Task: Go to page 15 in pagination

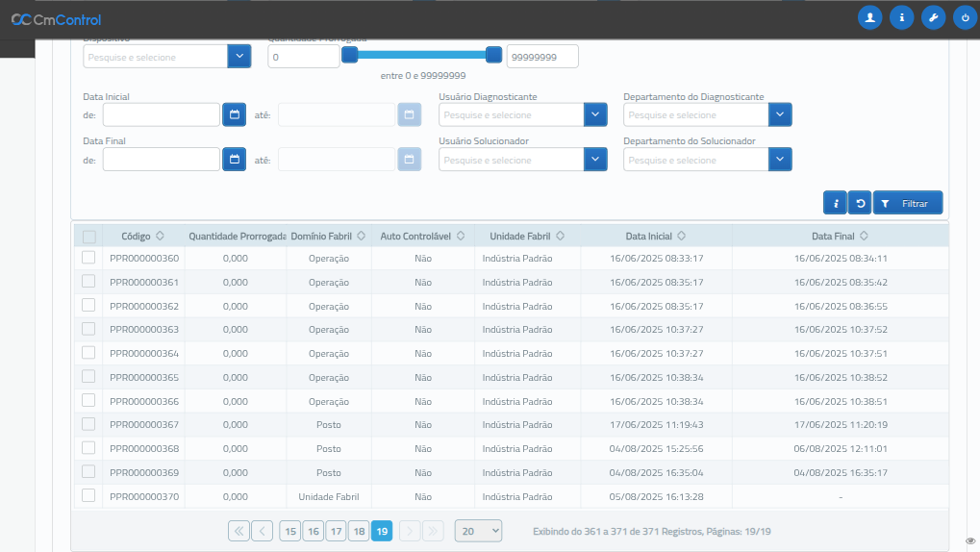Action: 289,531
